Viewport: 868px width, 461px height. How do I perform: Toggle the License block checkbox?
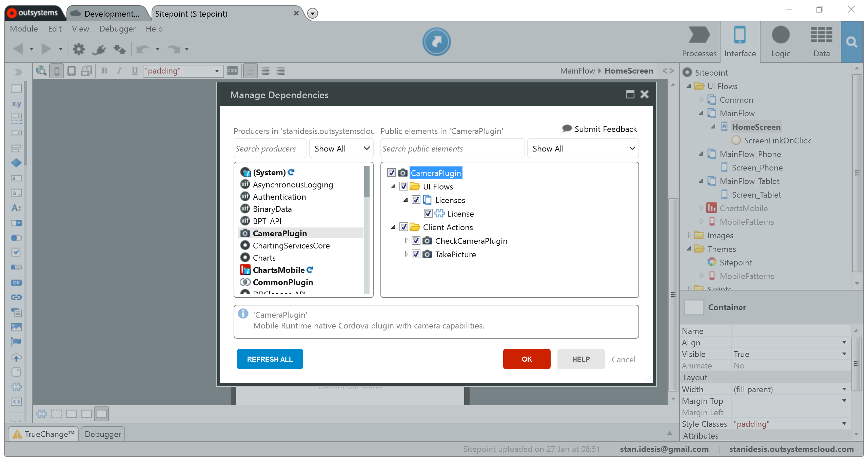coord(428,214)
